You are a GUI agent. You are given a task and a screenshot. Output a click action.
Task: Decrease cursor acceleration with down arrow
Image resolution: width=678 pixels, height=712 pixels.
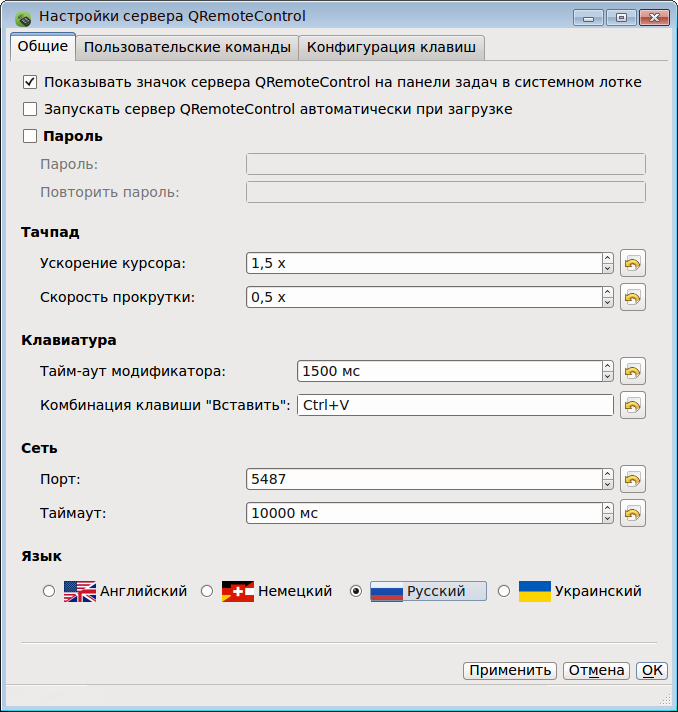[x=608, y=268]
